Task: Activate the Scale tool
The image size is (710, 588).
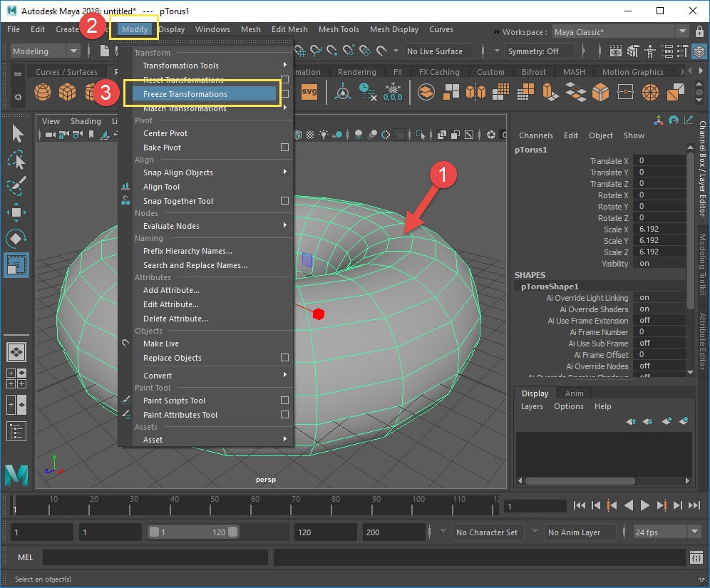Action: point(16,265)
